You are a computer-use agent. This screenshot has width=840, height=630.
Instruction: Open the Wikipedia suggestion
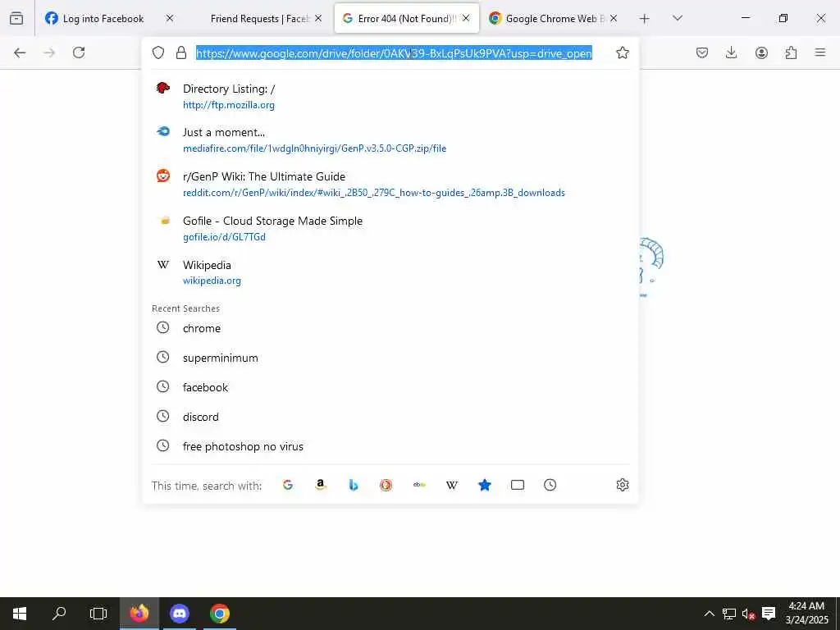click(x=390, y=272)
